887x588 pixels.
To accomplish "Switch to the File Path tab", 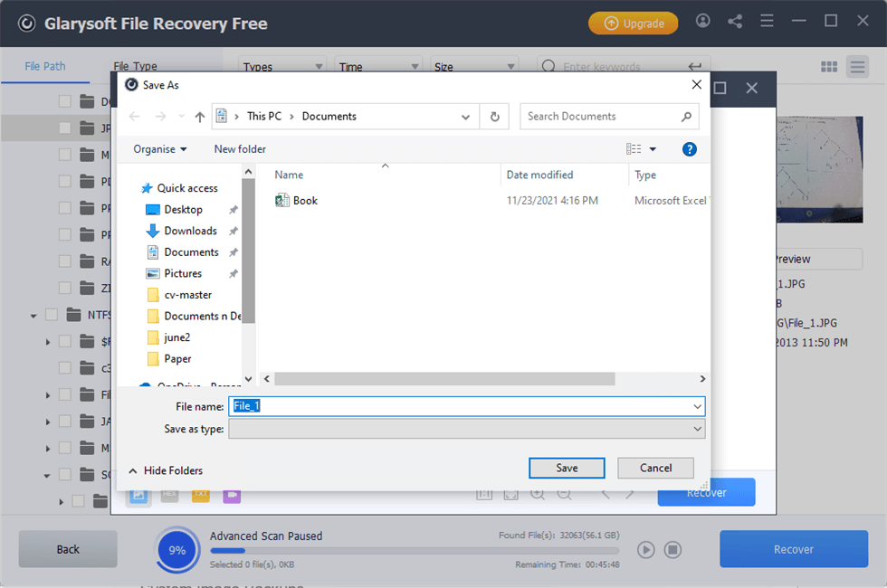I will pyautogui.click(x=44, y=66).
